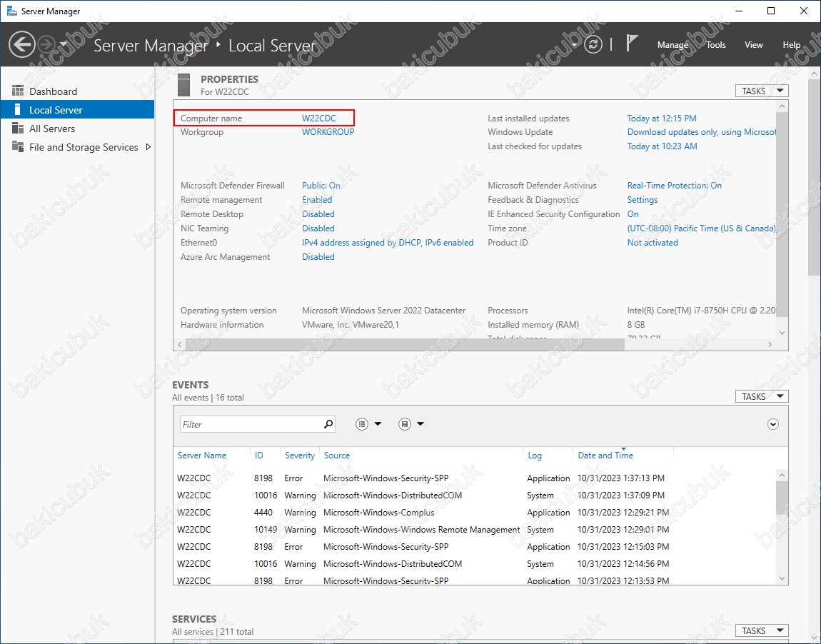This screenshot has height=644, width=821.
Task: Click the Local Server sidebar icon
Action: point(18,109)
